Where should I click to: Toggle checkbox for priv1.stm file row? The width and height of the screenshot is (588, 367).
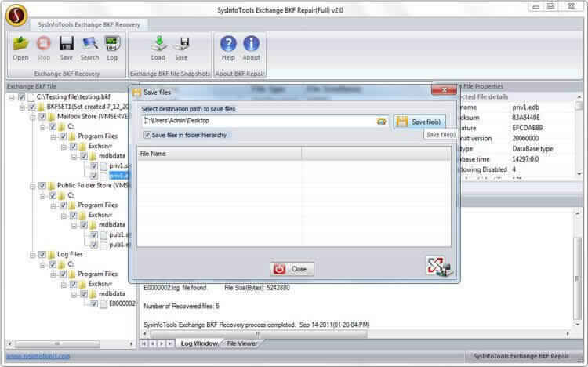click(x=94, y=166)
